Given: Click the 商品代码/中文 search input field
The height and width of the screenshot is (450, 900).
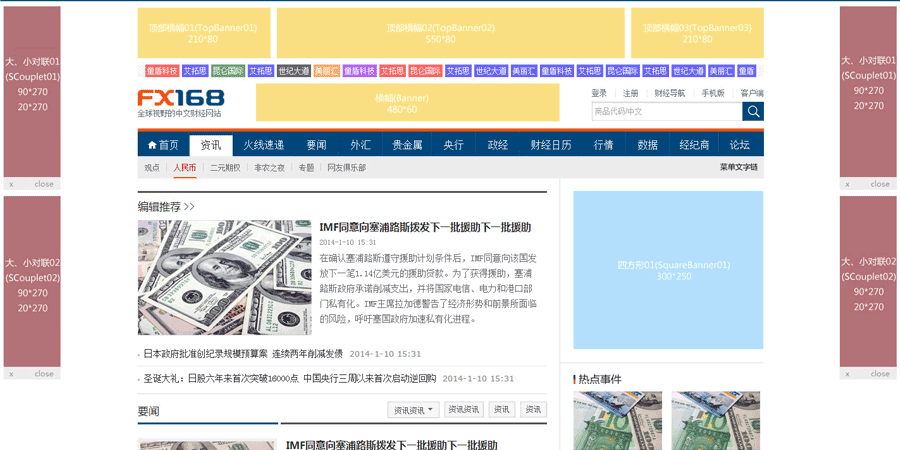Looking at the screenshot, I should (666, 111).
